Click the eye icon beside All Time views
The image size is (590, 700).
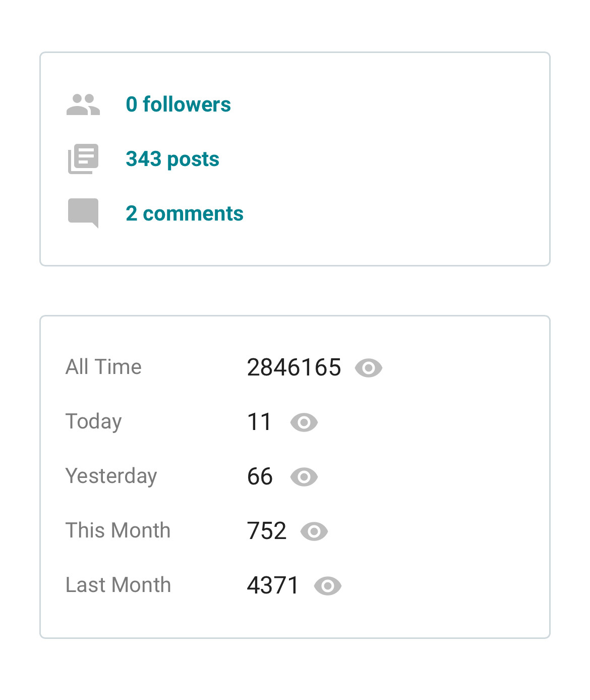369,368
